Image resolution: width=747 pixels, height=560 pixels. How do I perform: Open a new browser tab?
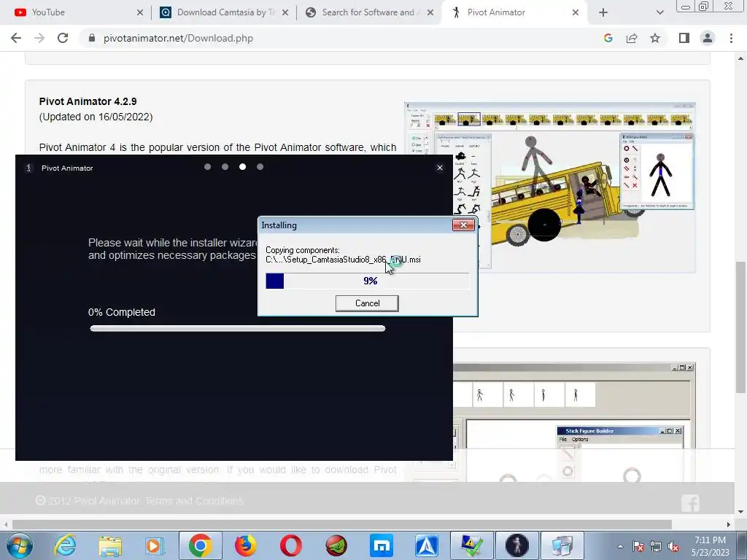click(x=603, y=12)
